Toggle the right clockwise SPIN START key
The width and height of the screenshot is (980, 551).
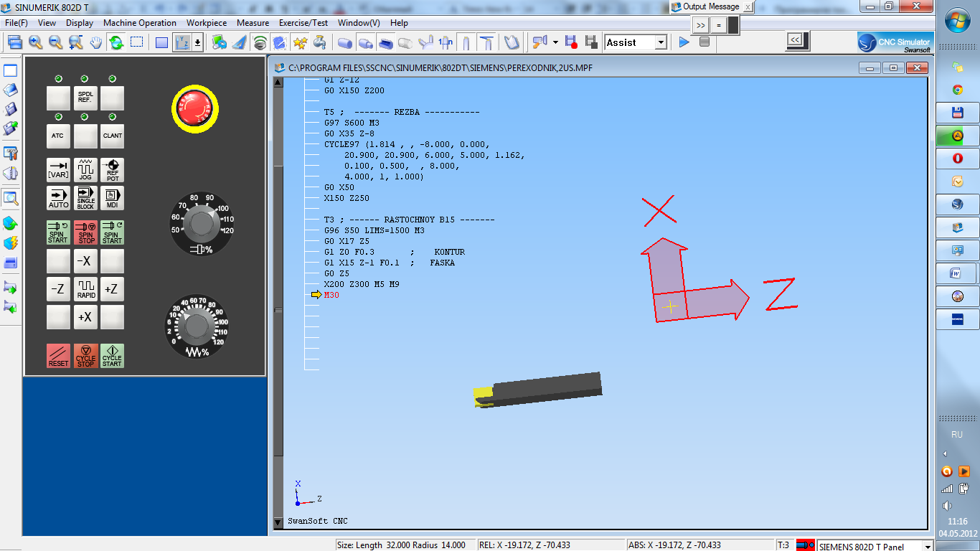pos(112,232)
